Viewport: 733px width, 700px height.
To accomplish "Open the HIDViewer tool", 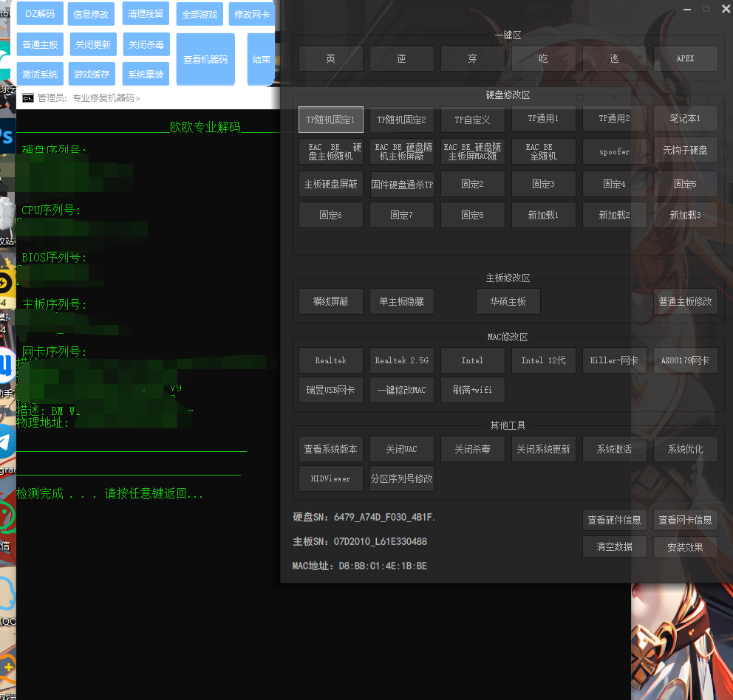I will pyautogui.click(x=330, y=478).
